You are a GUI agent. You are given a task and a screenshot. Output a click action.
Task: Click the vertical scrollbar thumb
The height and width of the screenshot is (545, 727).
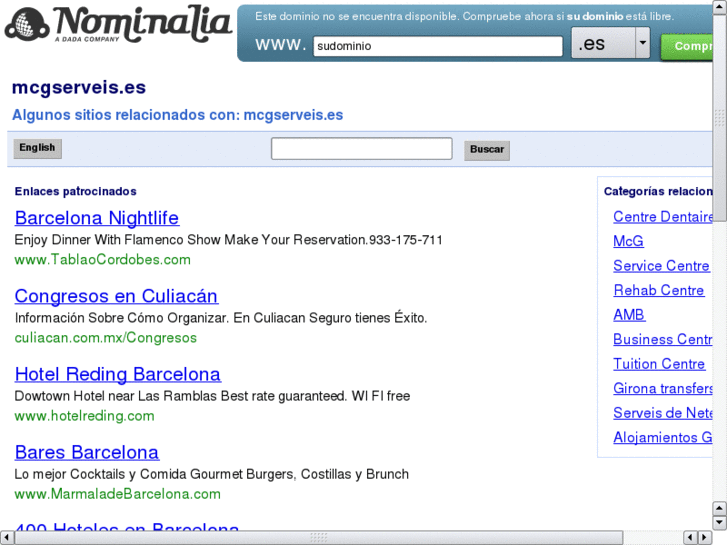click(x=720, y=118)
